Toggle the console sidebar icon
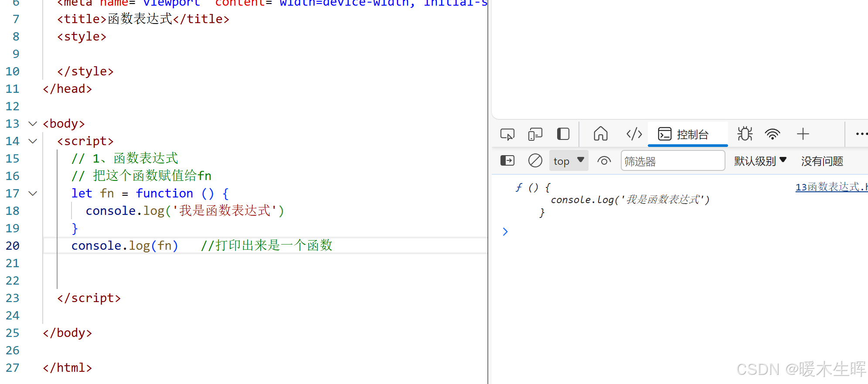 pos(507,161)
